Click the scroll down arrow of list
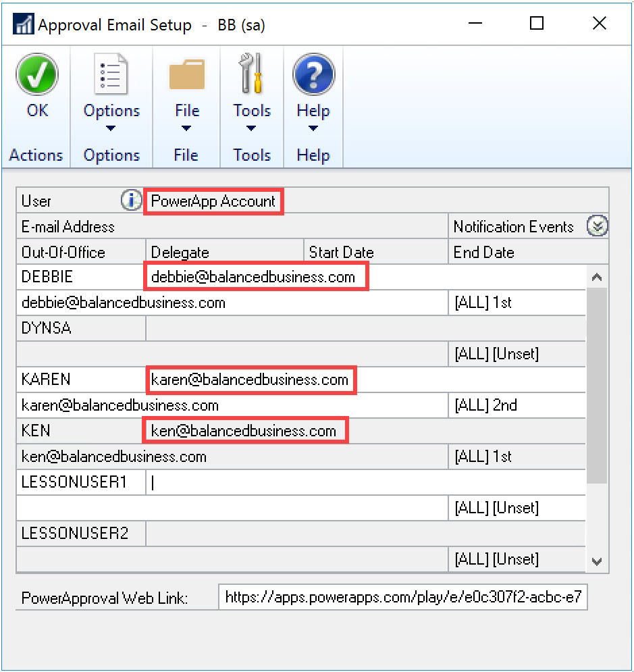Viewport: 634px width, 672px height. tap(597, 561)
